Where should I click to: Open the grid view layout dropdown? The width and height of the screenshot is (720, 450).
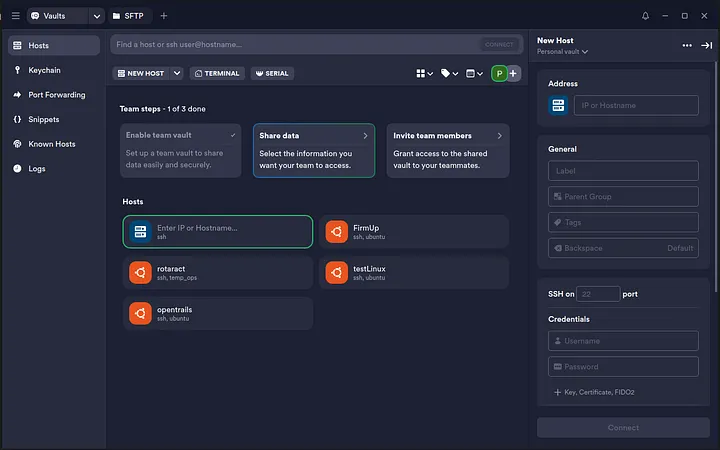pos(424,73)
